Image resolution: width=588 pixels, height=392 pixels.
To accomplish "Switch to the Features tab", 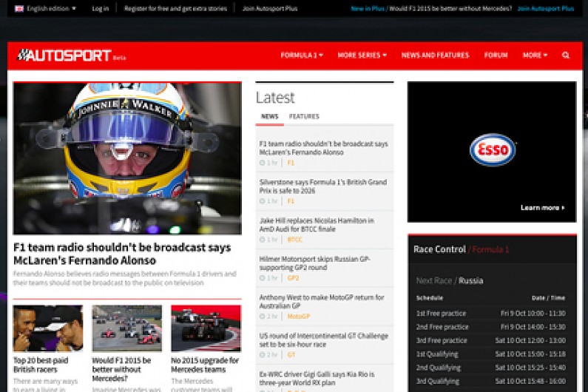I will (304, 116).
